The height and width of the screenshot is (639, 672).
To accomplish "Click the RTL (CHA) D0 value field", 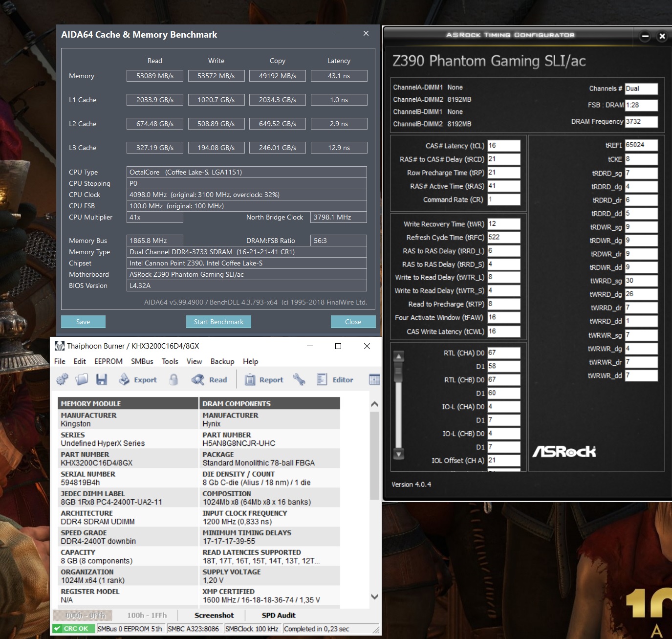I will (x=504, y=353).
